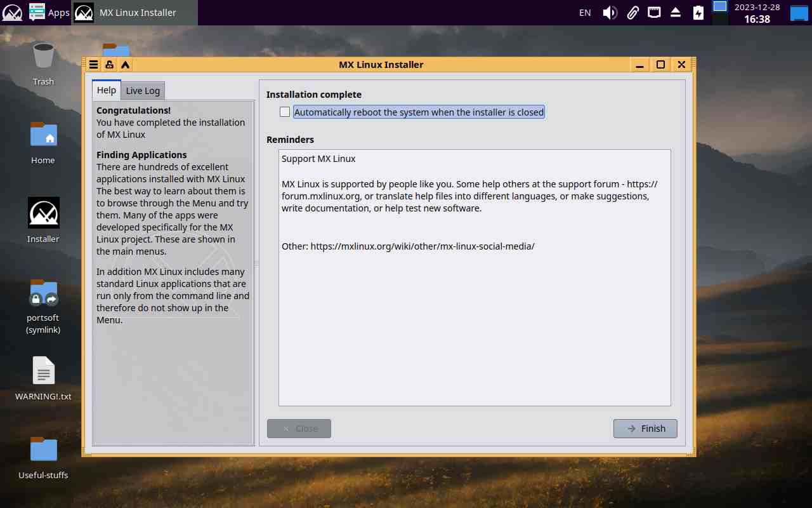This screenshot has width=812, height=508.
Task: Click the date and time clock
Action: tap(757, 13)
